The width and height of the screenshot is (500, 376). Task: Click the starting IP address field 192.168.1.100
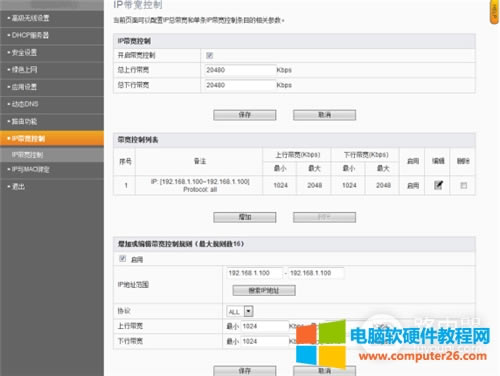[255, 273]
